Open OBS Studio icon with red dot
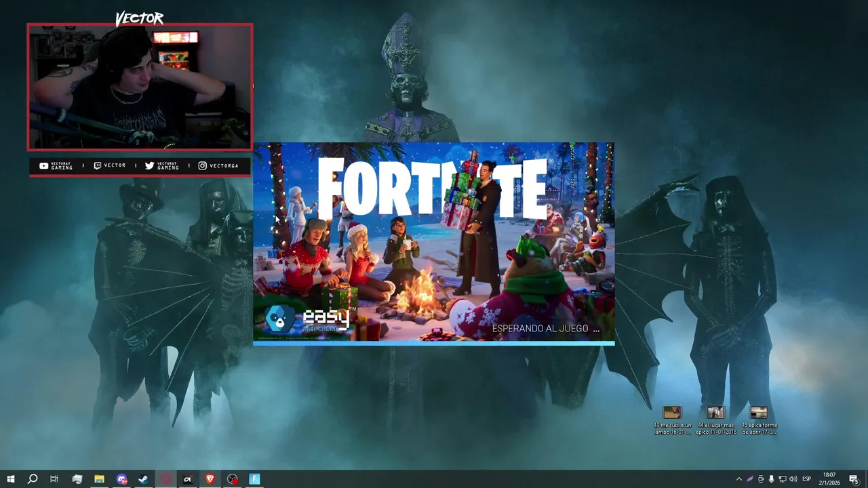The height and width of the screenshot is (488, 868). click(x=233, y=479)
